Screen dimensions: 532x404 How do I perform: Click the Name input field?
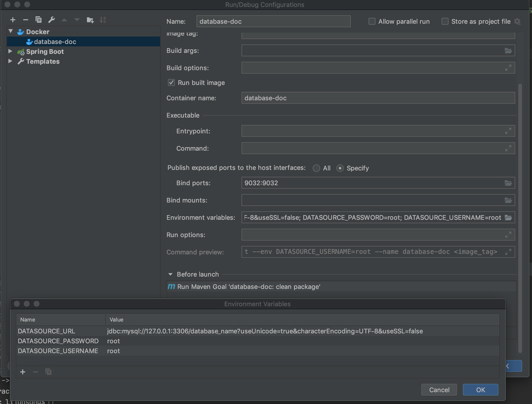click(x=273, y=21)
